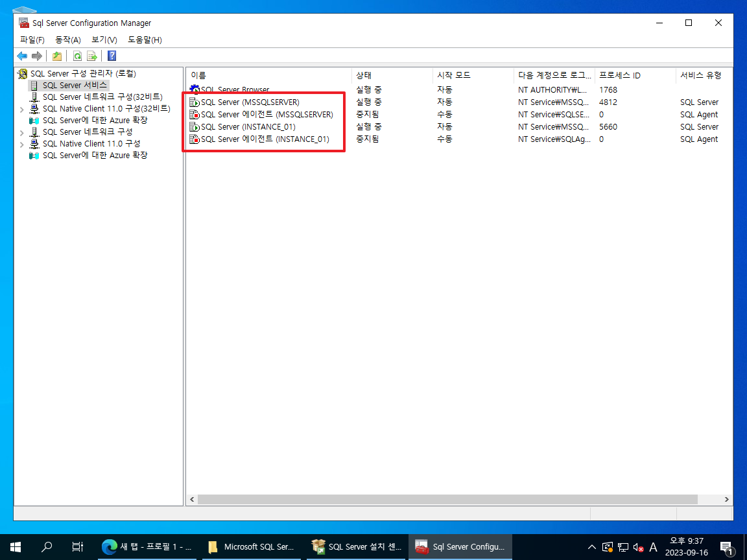Click the Export List toolbar icon
Screen dimensions: 747x560
tap(92, 56)
